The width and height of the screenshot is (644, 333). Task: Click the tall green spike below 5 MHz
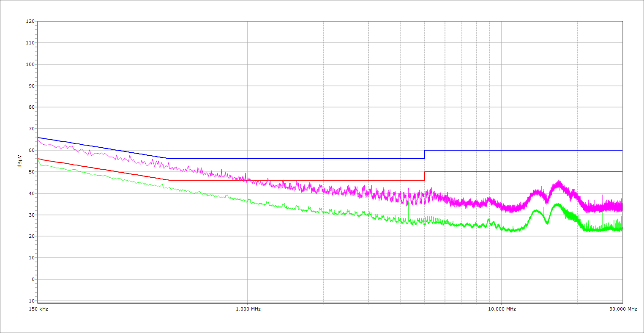coord(408,212)
